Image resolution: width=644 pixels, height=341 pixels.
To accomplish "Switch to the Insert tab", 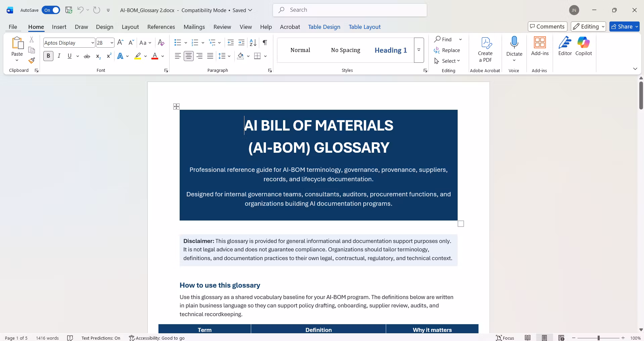I will (x=59, y=27).
